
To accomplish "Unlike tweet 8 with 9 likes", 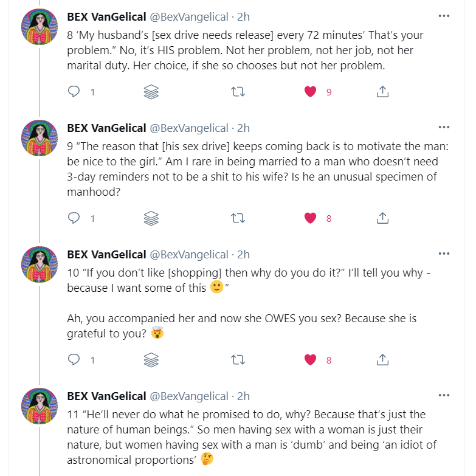I will click(311, 92).
